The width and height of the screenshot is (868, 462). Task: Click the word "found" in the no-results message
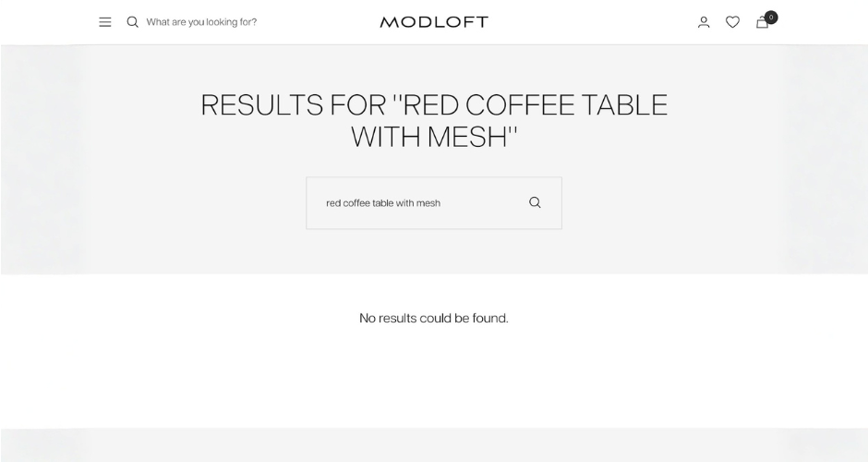488,318
